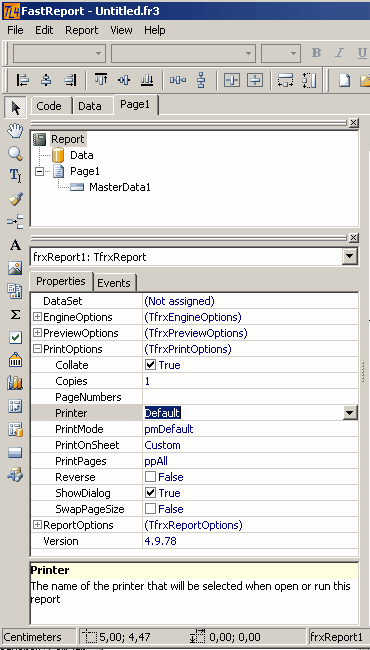This screenshot has height=650, width=370.
Task: Click the Align Tops icon
Action: [101, 80]
